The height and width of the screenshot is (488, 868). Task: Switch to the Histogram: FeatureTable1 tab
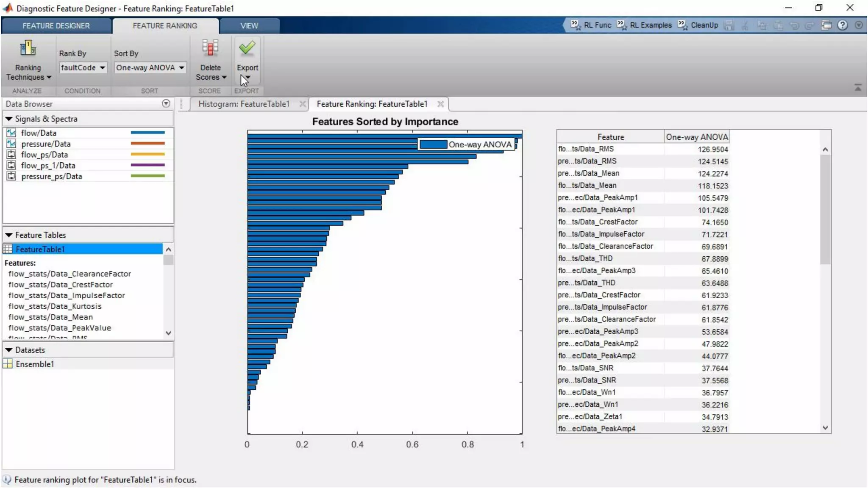[244, 104]
